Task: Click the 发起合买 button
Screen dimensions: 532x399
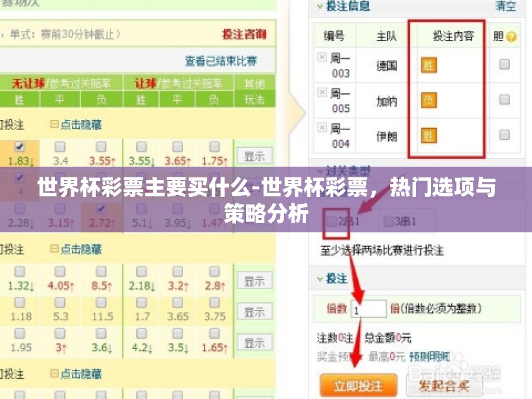Action: click(x=444, y=386)
